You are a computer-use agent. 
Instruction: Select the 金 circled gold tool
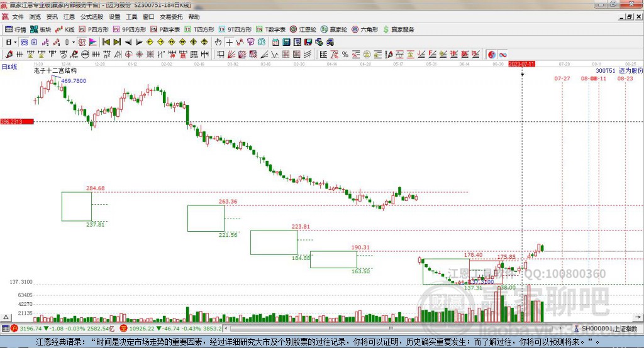tap(367, 54)
